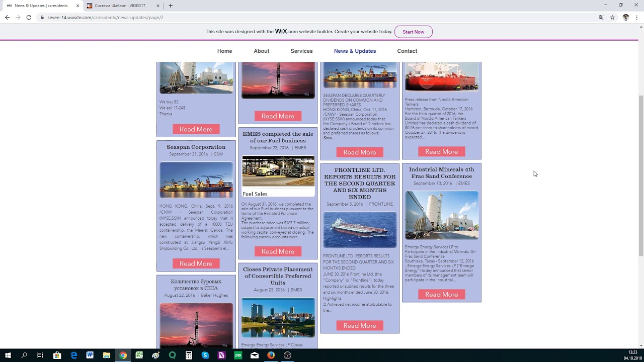Click the Start Now button in Wix banner

(413, 32)
